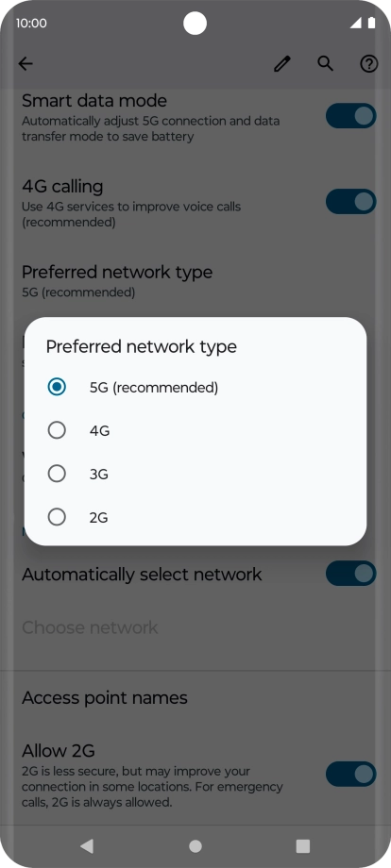Disable Automatically select network switch
391x868 pixels.
coord(351,573)
